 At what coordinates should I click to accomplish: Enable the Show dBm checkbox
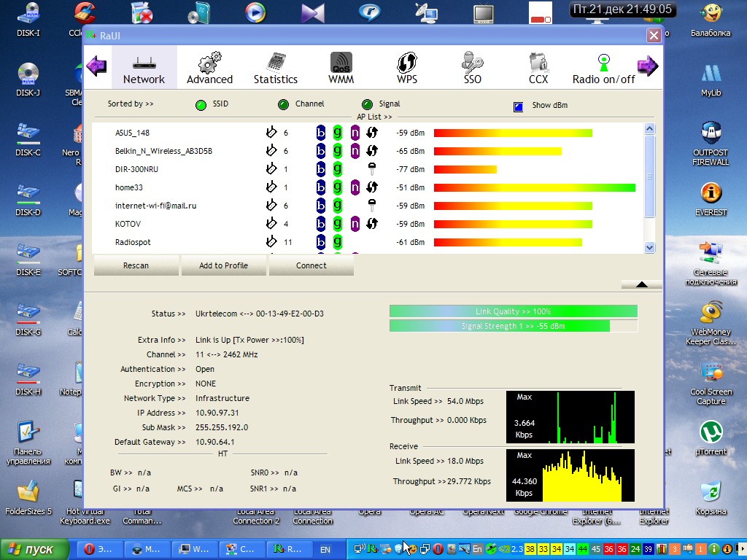pyautogui.click(x=519, y=106)
